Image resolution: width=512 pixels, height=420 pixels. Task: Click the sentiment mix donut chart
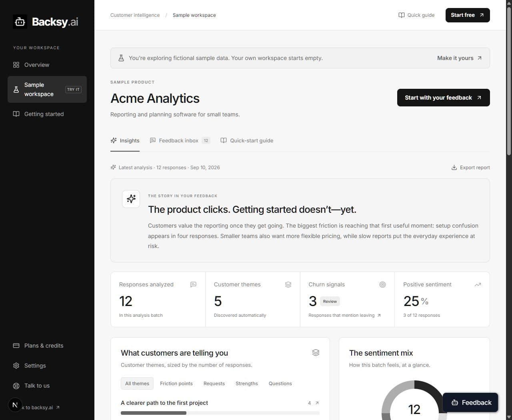[414, 400]
